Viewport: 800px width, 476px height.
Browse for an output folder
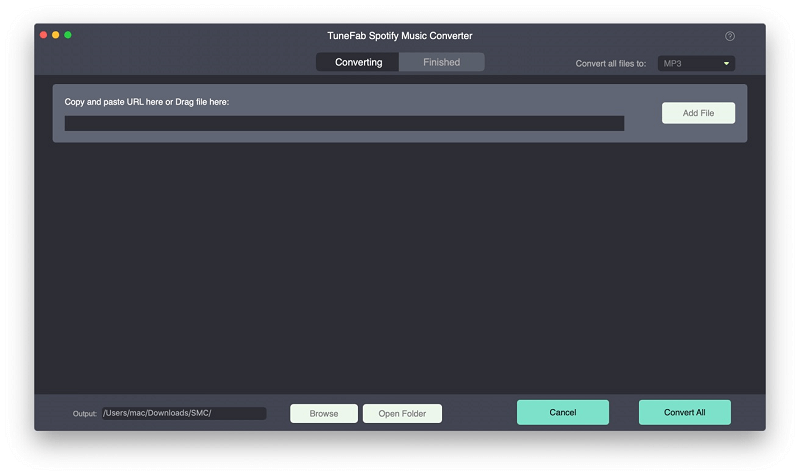point(324,413)
